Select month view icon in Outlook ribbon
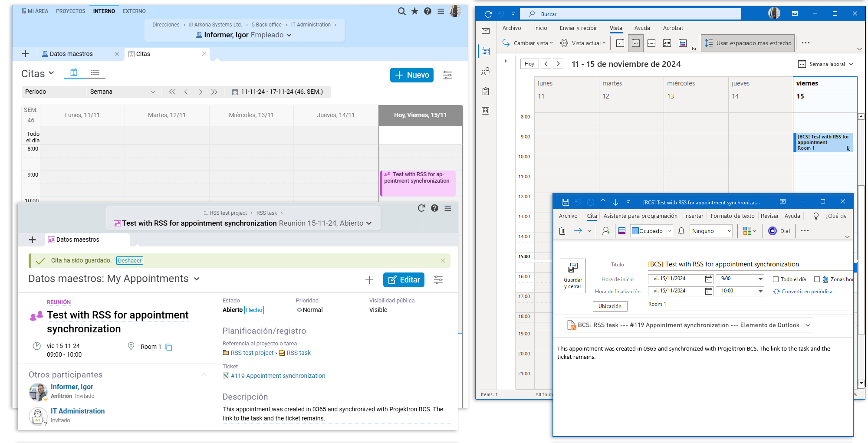Viewport: 868px width, 443px height. (x=667, y=43)
